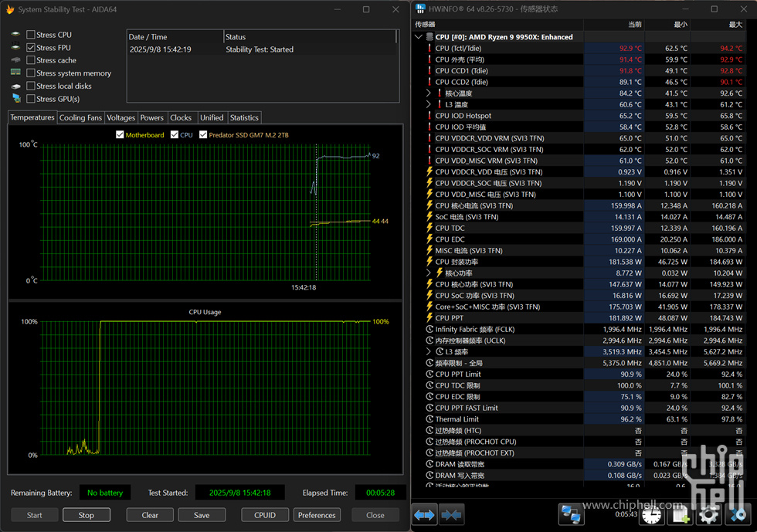Click the 'No battery' status field
Screen dimensions: 757x532
(105, 493)
